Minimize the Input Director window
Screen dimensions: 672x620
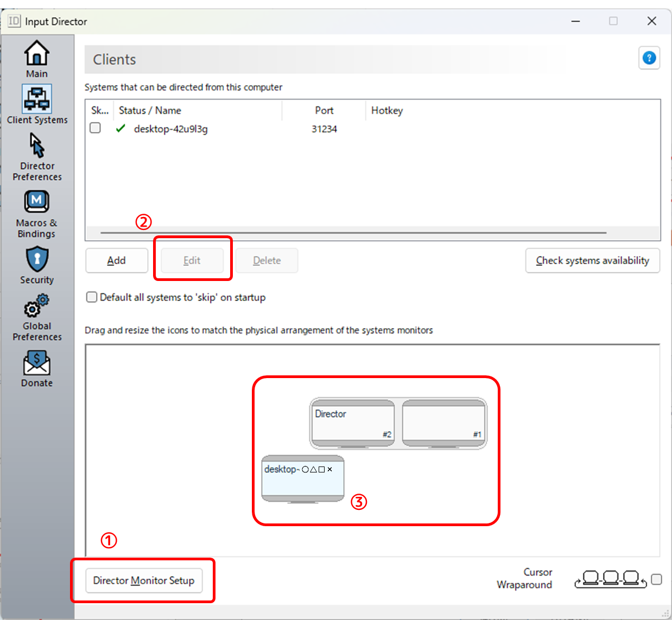tap(576, 21)
